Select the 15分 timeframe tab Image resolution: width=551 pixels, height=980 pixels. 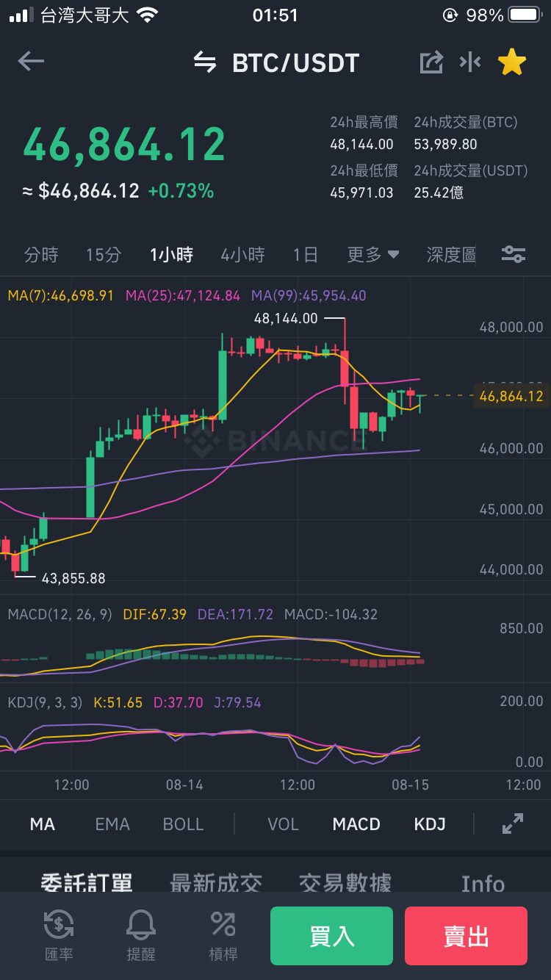(104, 255)
